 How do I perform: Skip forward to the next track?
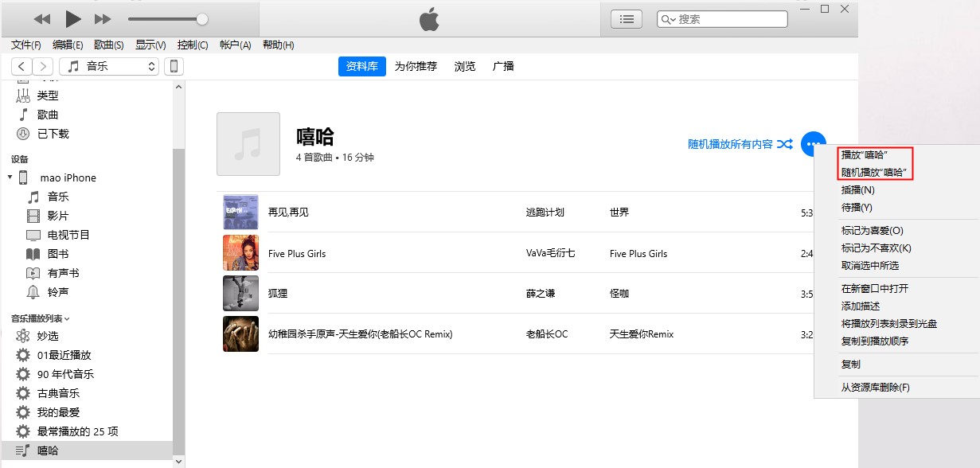pyautogui.click(x=103, y=18)
